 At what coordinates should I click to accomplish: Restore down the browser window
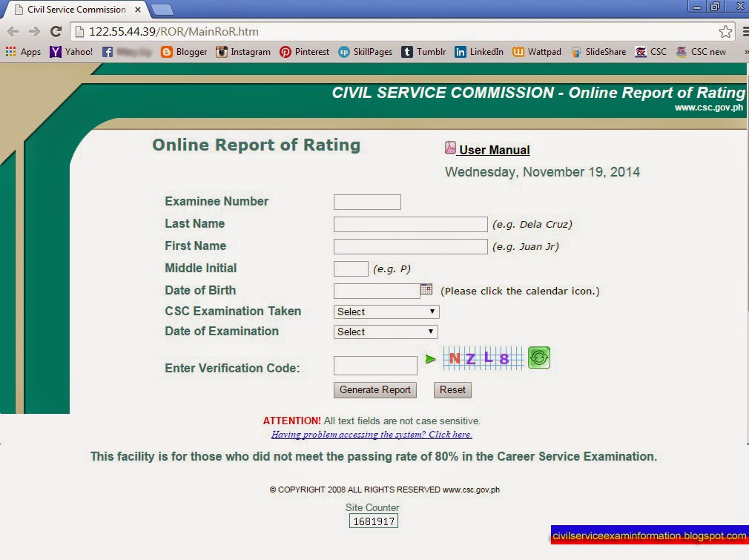(715, 6)
